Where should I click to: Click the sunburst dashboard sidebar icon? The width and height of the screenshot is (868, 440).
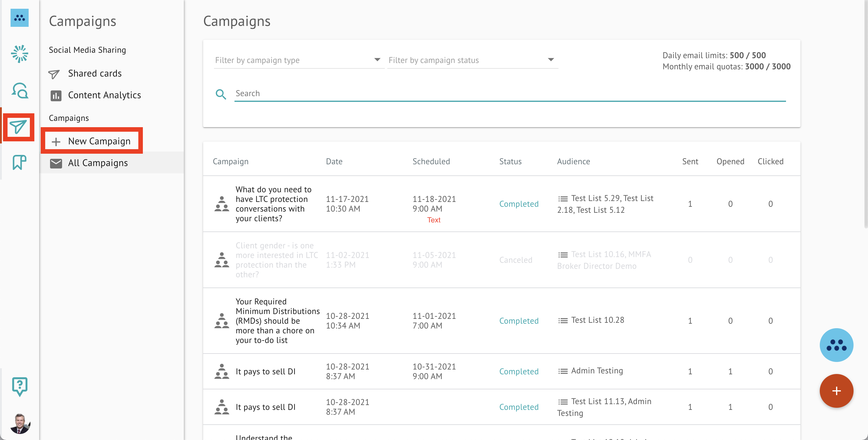[x=20, y=54]
